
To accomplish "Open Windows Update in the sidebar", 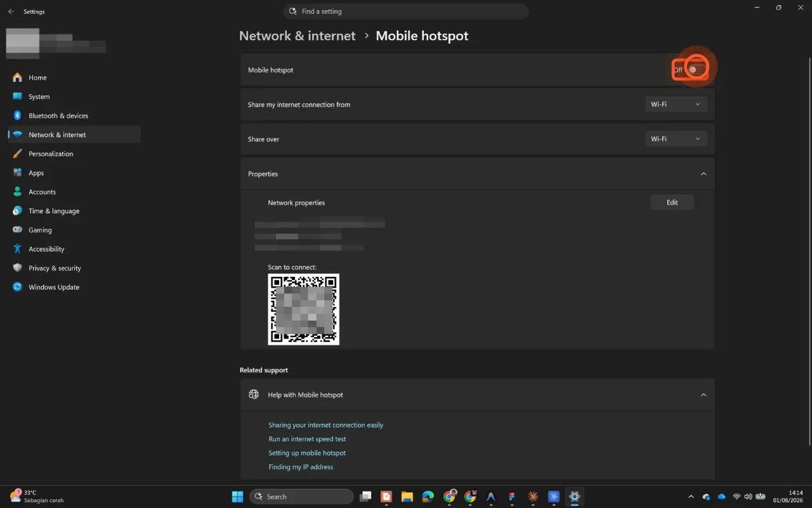I will click(x=74, y=287).
